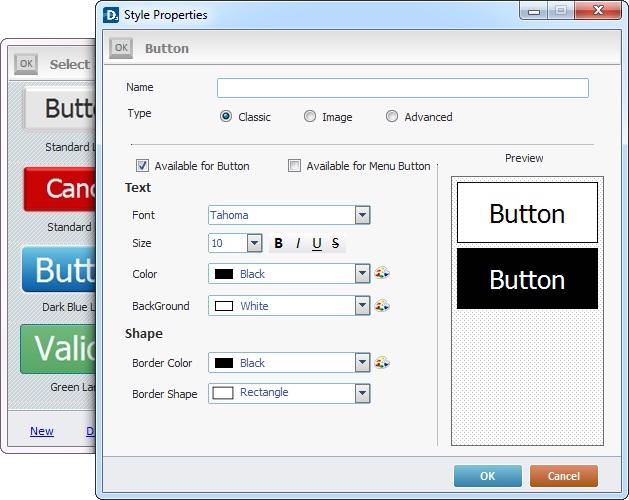Image resolution: width=629 pixels, height=500 pixels.
Task: Click the blue OK button
Action: coord(488,476)
